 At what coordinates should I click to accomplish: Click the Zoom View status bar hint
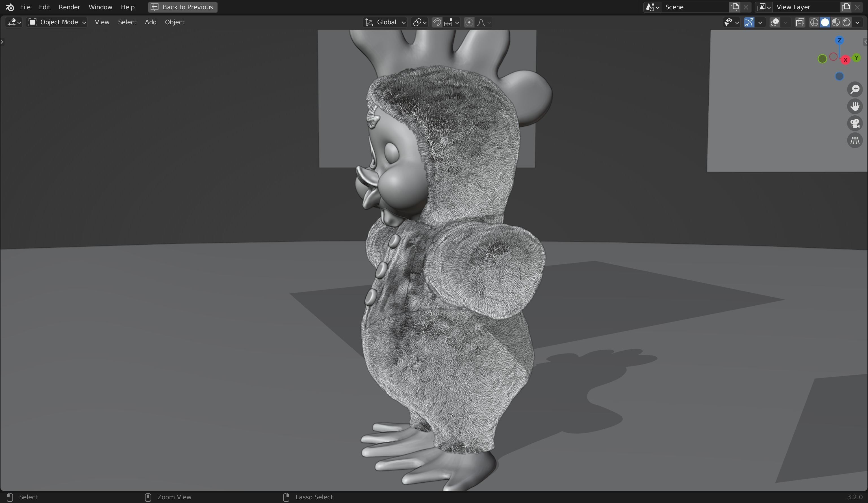coord(174,497)
